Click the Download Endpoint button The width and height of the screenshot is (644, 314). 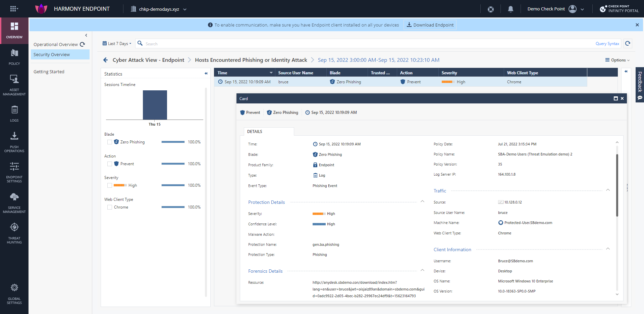430,25
